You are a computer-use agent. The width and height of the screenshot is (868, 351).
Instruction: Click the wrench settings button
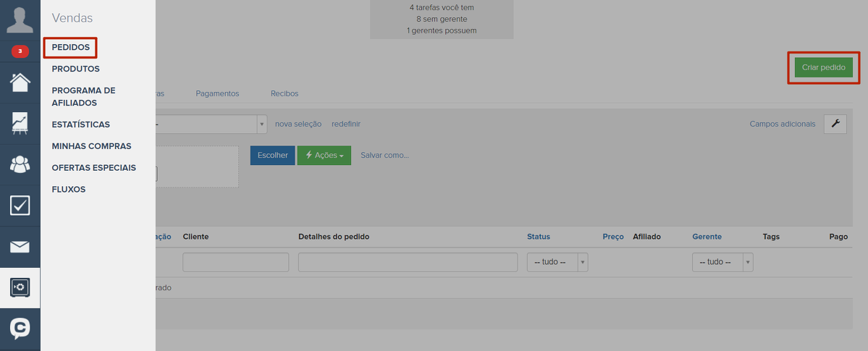(835, 124)
